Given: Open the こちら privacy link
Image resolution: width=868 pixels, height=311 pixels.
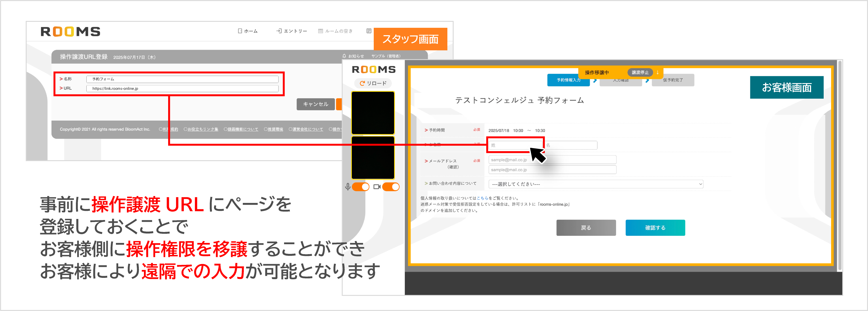Looking at the screenshot, I should click(x=483, y=198).
